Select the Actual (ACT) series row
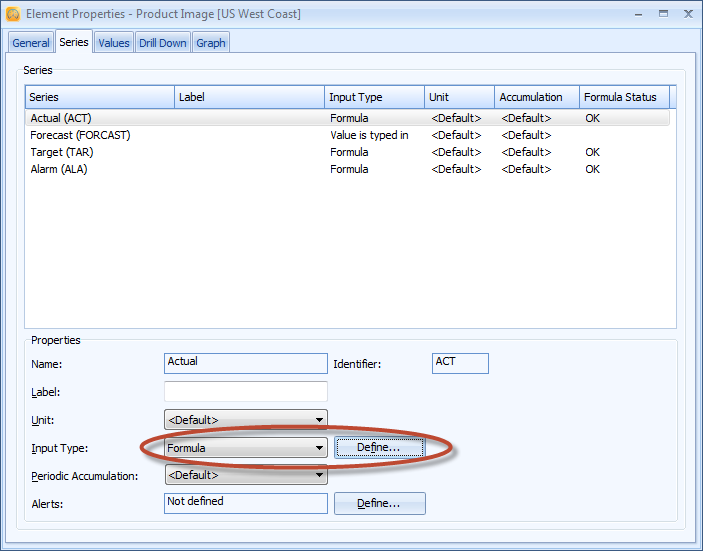 pos(61,118)
